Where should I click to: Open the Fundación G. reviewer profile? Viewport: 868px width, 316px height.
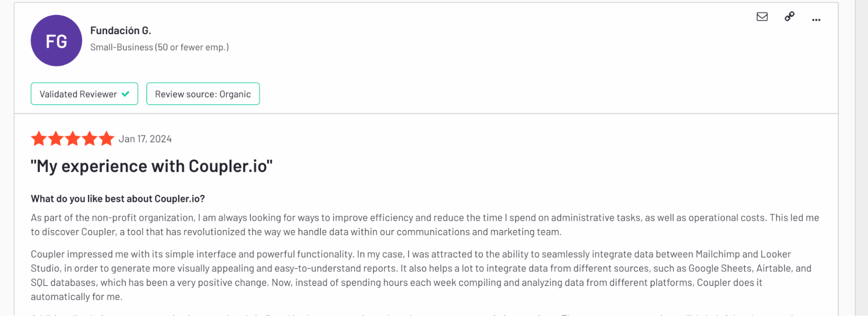pyautogui.click(x=121, y=30)
